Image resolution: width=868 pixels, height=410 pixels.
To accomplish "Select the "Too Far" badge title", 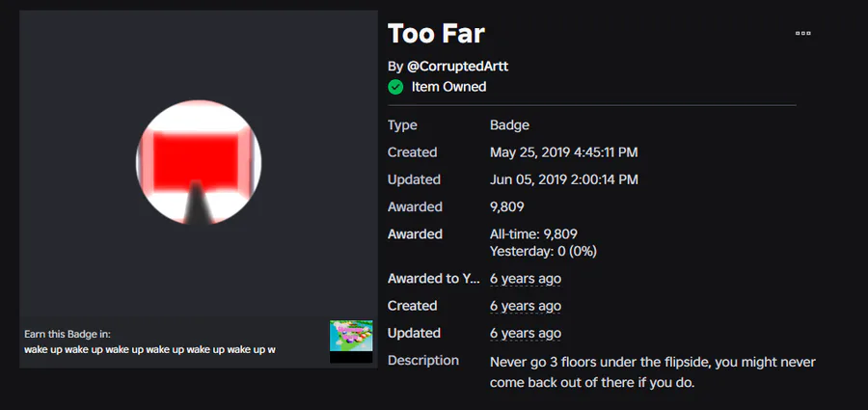I will [436, 34].
